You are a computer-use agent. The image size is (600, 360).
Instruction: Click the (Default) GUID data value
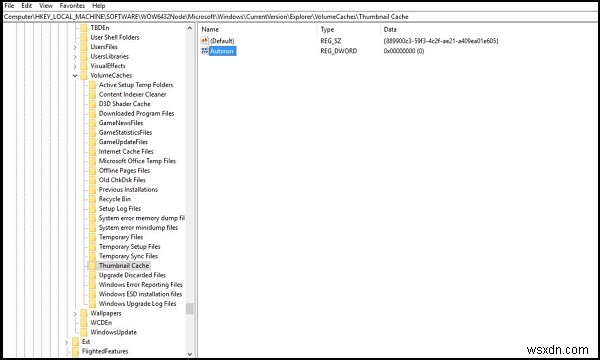[441, 41]
